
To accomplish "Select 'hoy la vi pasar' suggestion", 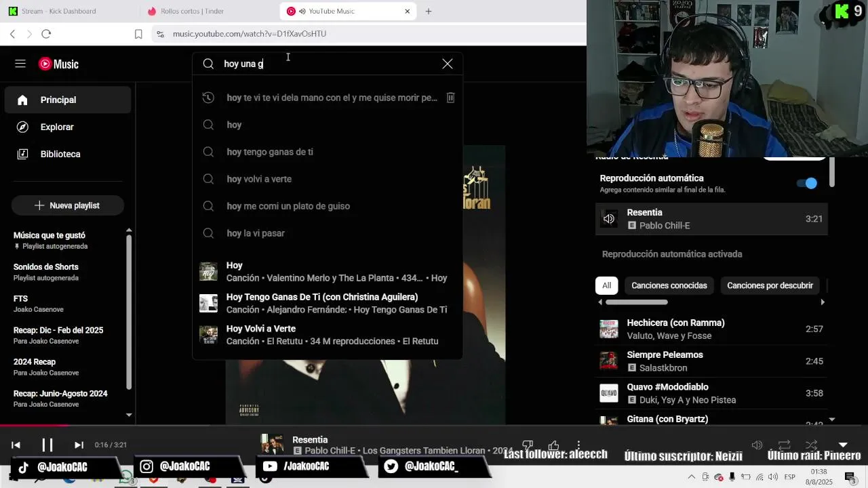I will click(x=328, y=233).
